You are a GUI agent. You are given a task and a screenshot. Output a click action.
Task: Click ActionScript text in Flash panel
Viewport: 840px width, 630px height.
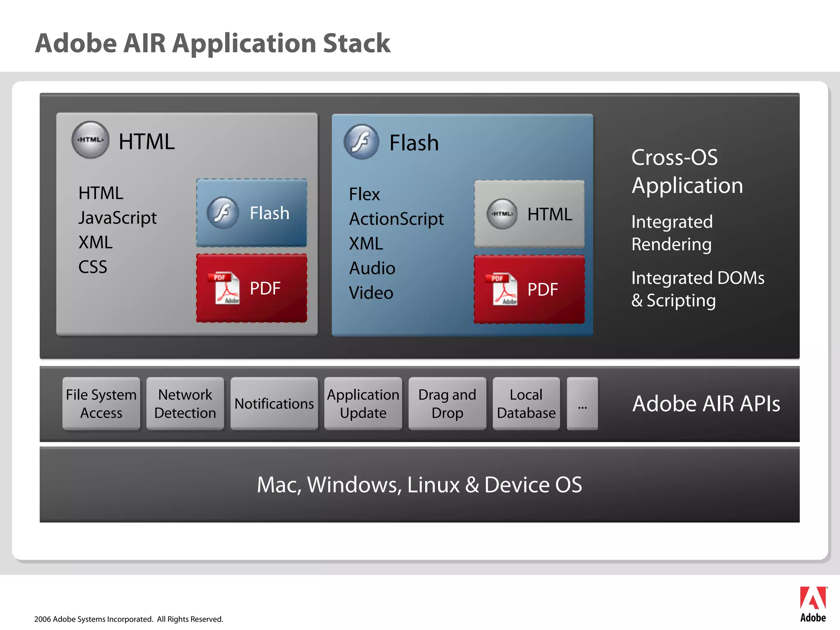396,219
